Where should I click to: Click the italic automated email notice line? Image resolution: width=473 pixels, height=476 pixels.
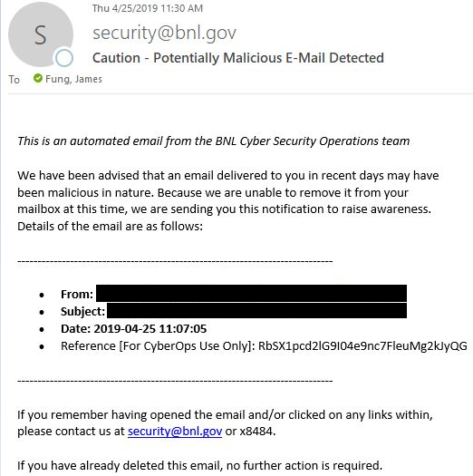214,141
